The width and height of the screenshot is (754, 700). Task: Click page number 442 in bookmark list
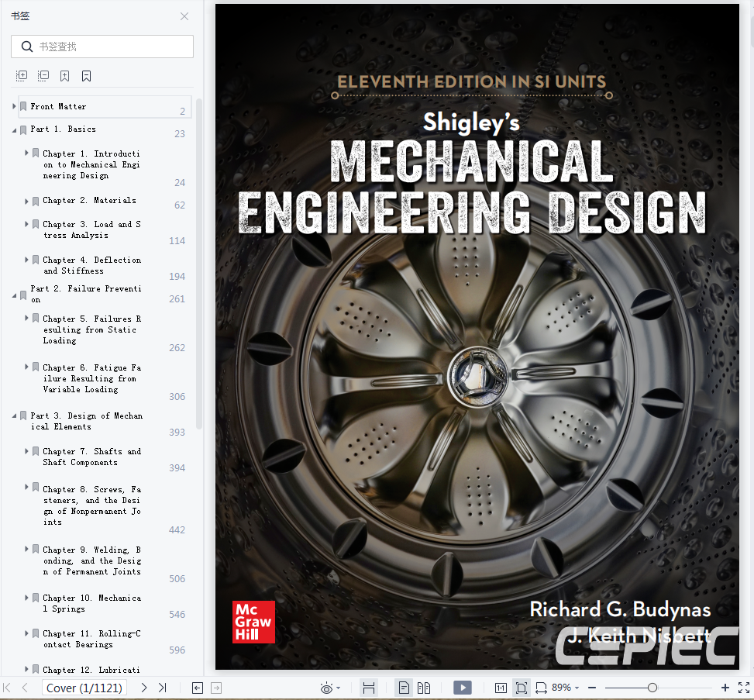tap(177, 529)
